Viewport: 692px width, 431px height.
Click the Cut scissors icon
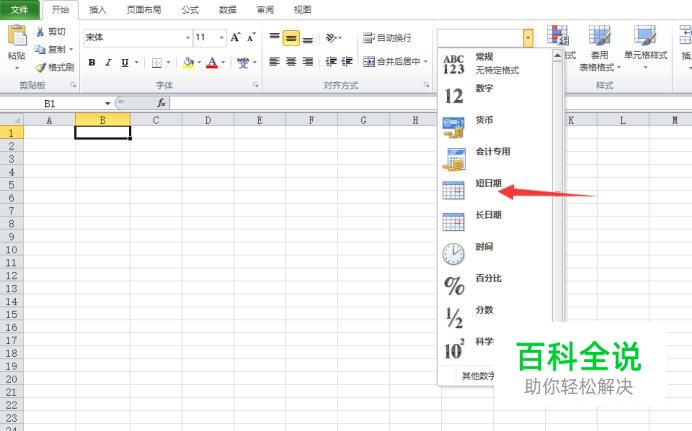click(x=40, y=31)
